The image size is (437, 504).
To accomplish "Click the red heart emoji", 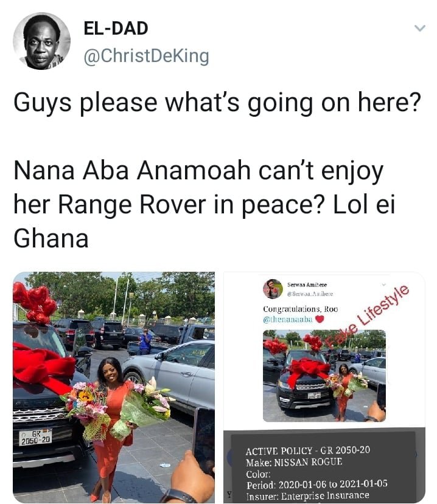I will pyautogui.click(x=319, y=319).
